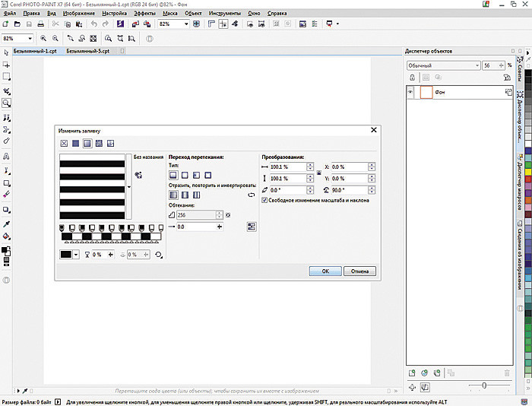Image resolution: width=532 pixels, height=406 pixels.
Task: Toggle the aspect ratio lock for transformations
Action: coord(318,173)
